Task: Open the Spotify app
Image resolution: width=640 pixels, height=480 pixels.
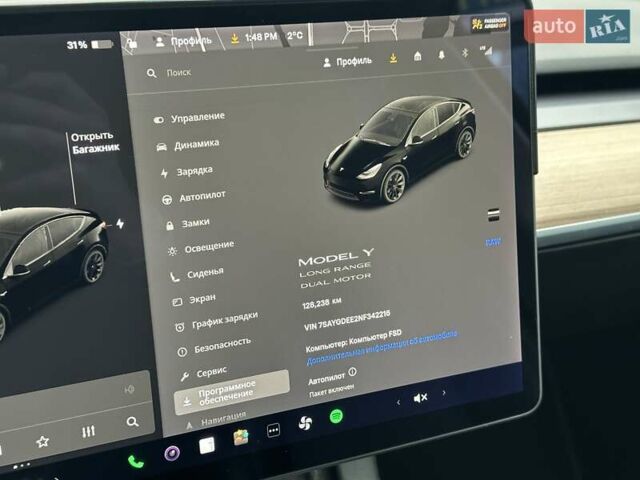Action: (336, 416)
